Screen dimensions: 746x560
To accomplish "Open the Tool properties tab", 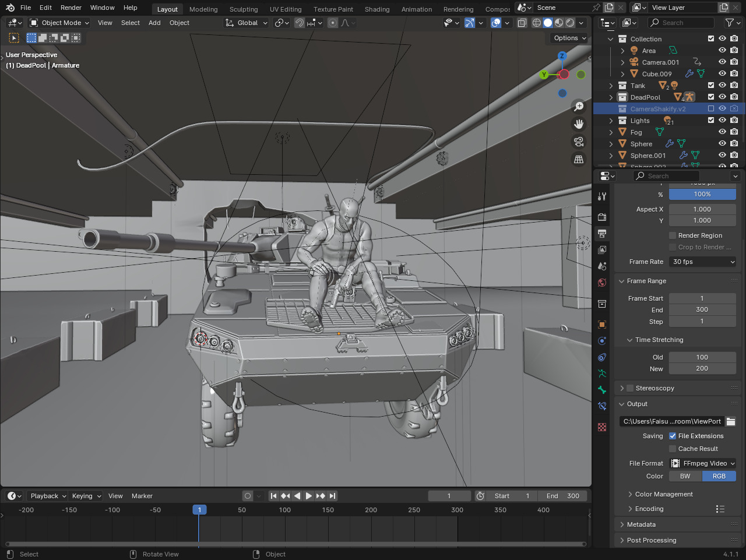I will 602,196.
